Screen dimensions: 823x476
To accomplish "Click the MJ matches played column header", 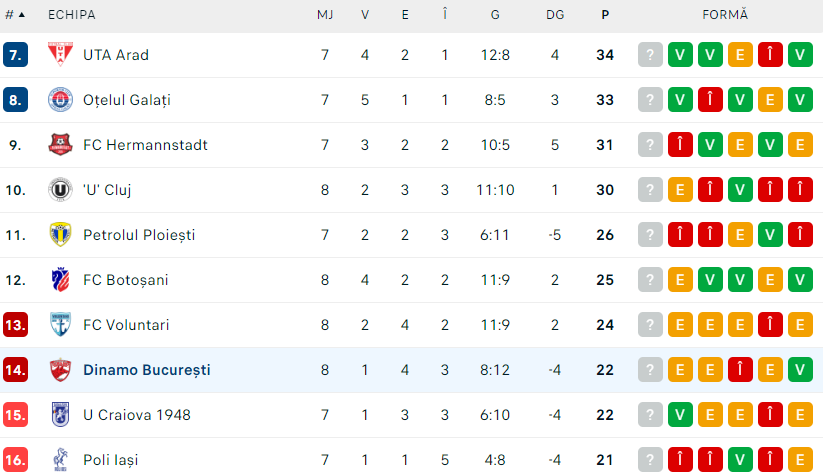I will (x=325, y=15).
